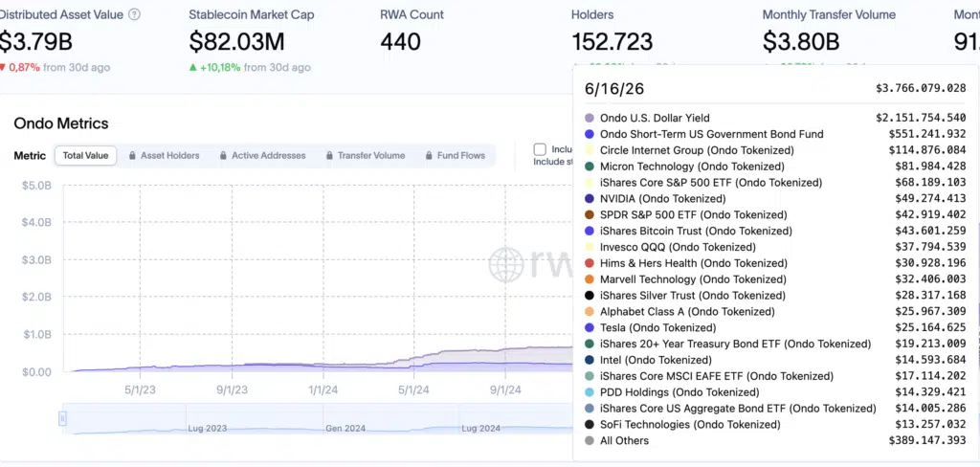The width and height of the screenshot is (980, 467).
Task: Click the globe watermark logo in chart
Action: click(506, 264)
